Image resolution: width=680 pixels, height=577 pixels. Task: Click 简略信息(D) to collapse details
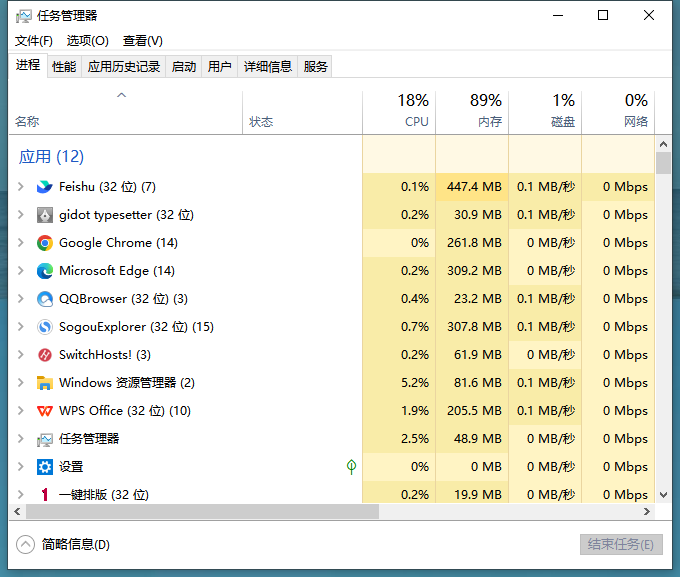[63, 544]
